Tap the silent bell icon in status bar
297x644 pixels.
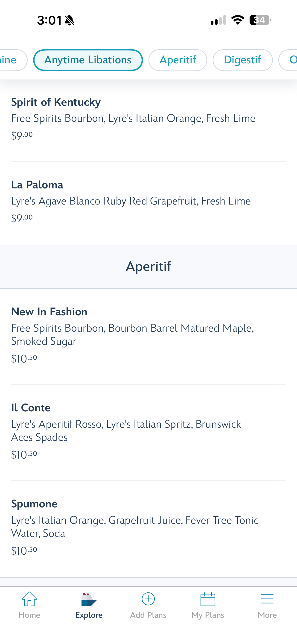[70, 20]
